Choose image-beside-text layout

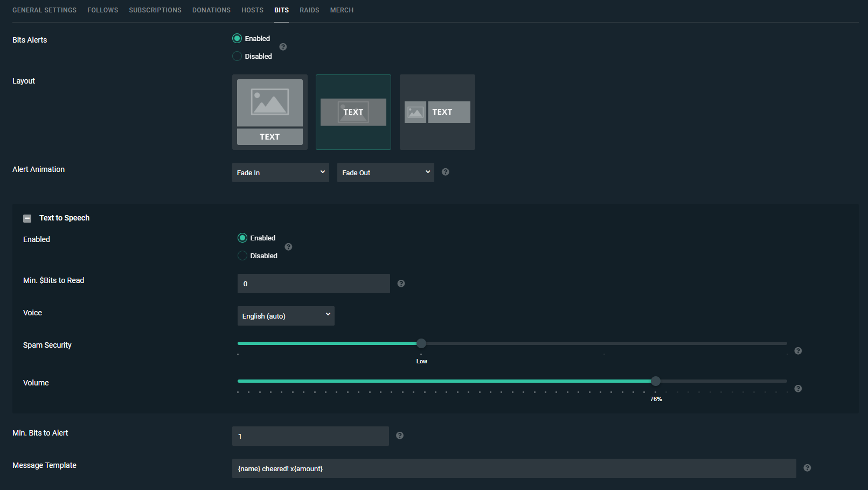(x=438, y=112)
